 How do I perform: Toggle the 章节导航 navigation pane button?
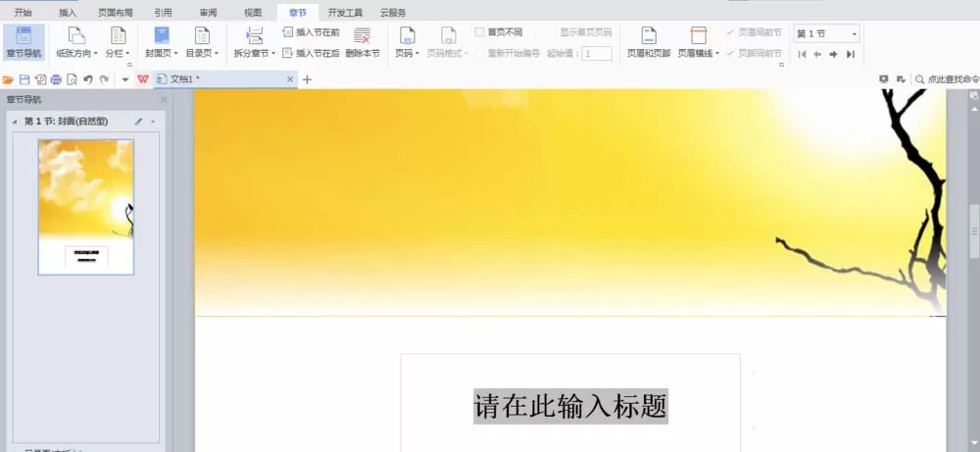click(24, 43)
